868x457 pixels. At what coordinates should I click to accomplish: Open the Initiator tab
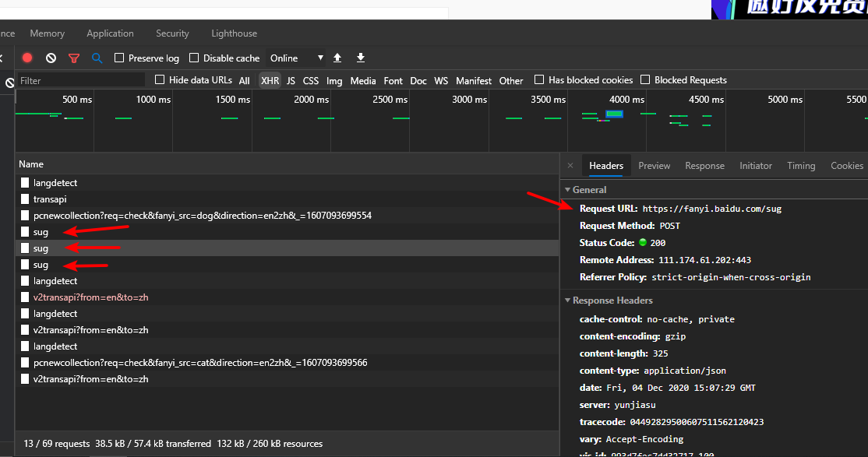pos(756,165)
